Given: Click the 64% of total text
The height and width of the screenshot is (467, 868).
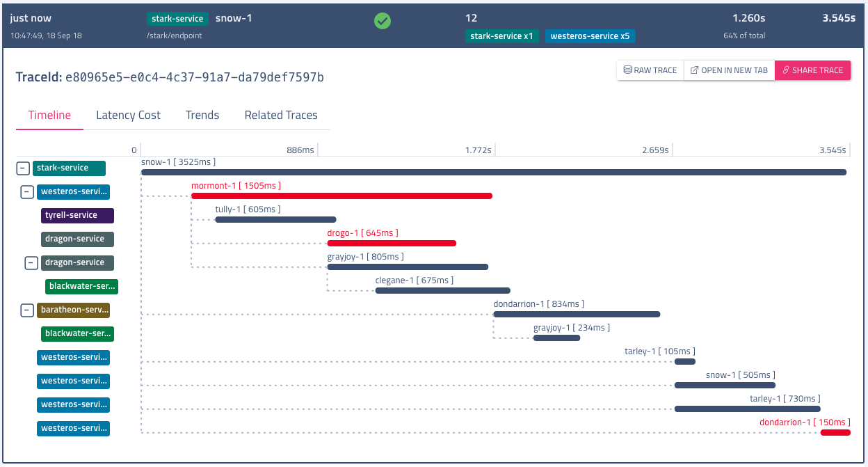Looking at the screenshot, I should tap(744, 35).
